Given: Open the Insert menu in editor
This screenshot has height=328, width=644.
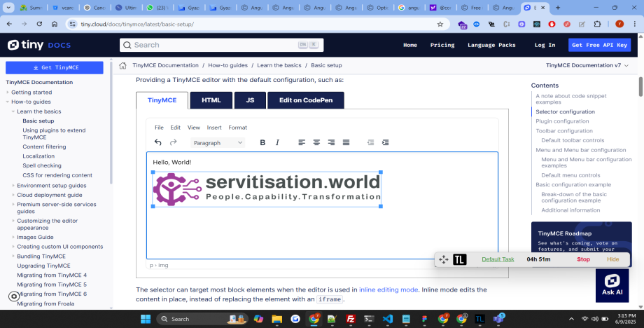Looking at the screenshot, I should point(214,128).
